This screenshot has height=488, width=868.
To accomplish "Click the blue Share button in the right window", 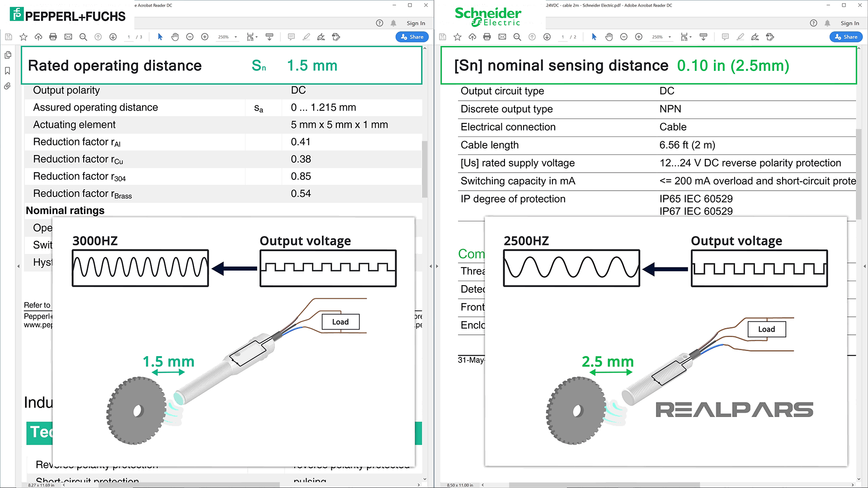I will [846, 37].
